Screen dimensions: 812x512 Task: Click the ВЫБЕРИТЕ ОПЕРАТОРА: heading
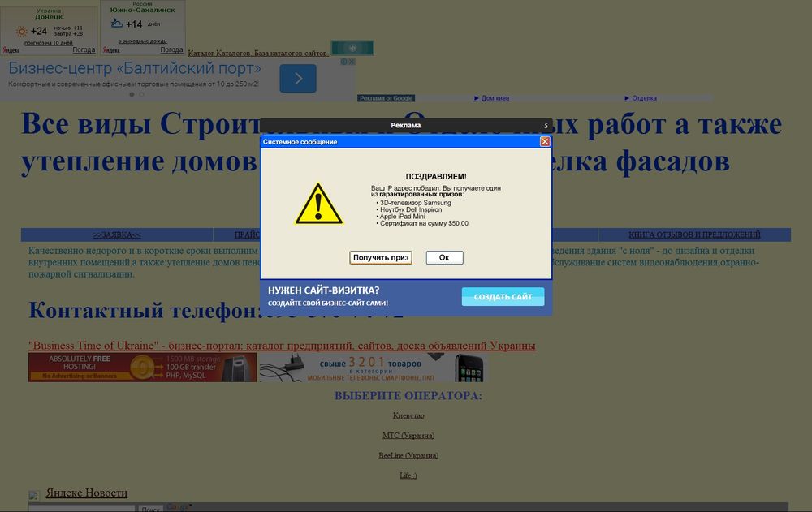point(408,396)
